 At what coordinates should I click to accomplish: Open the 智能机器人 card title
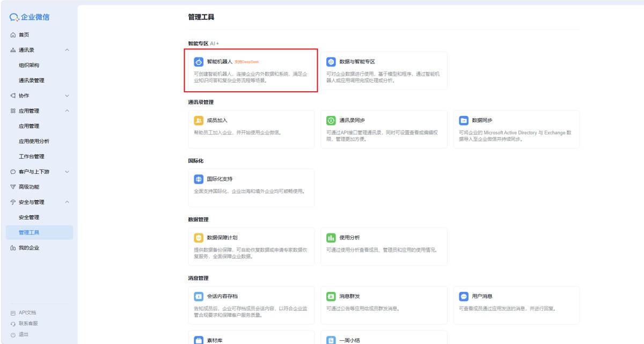click(219, 62)
